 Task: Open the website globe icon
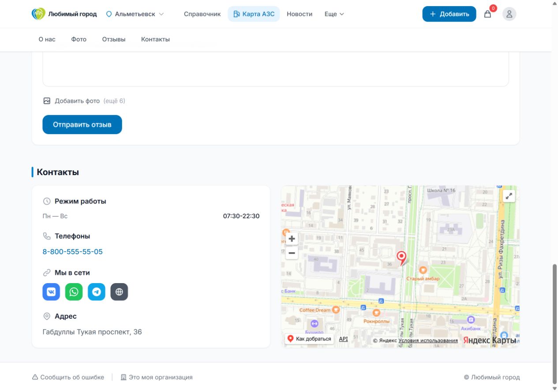click(119, 292)
